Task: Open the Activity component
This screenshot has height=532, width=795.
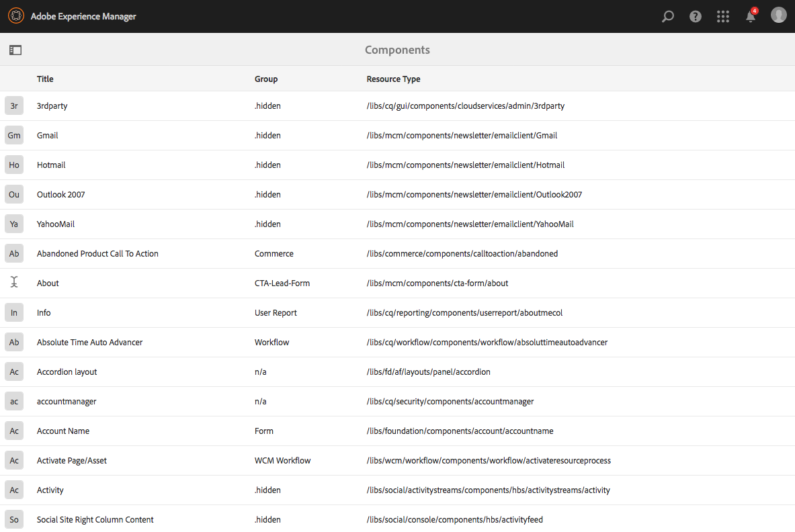Action: coord(50,490)
